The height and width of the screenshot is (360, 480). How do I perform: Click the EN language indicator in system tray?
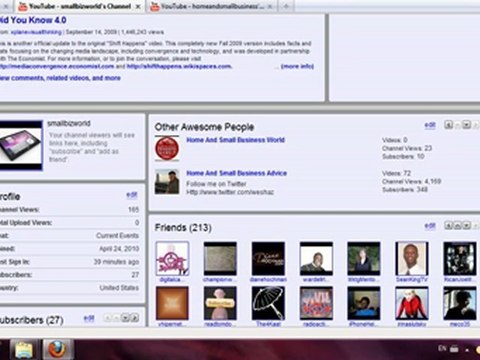[x=442, y=349]
